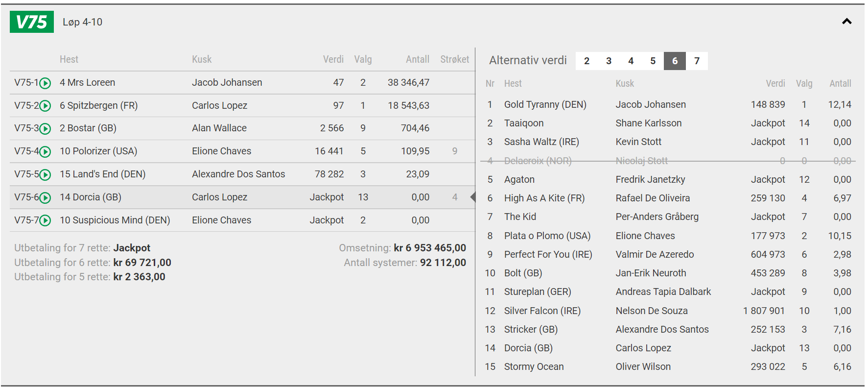Select alternativ verdi tab 6
This screenshot has width=868, height=390.
[675, 61]
